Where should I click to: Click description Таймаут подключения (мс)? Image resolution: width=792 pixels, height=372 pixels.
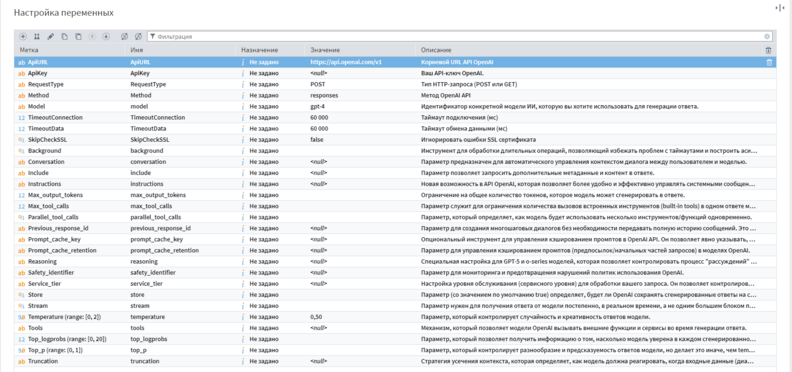(x=460, y=117)
